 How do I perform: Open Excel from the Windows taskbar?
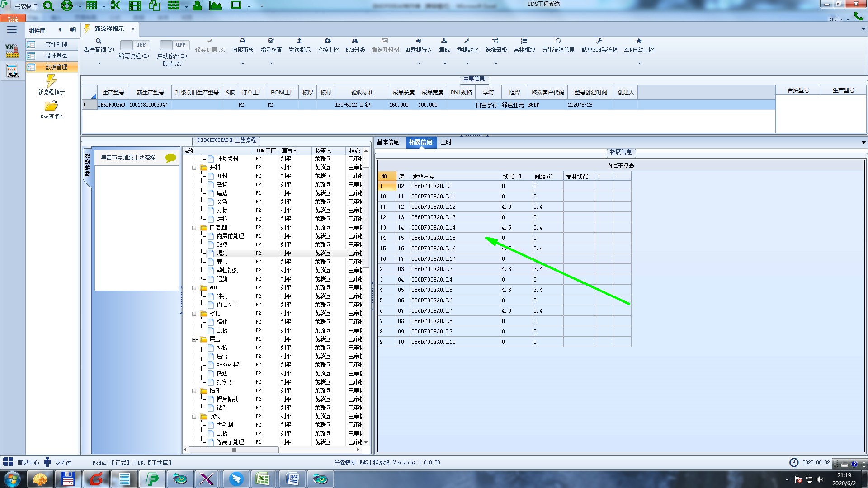pyautogui.click(x=263, y=479)
